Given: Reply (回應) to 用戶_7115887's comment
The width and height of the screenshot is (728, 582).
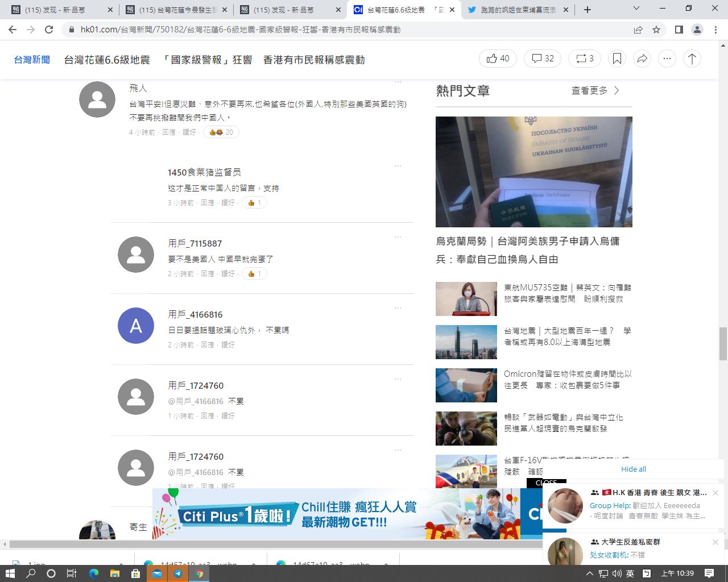Looking at the screenshot, I should point(208,273).
